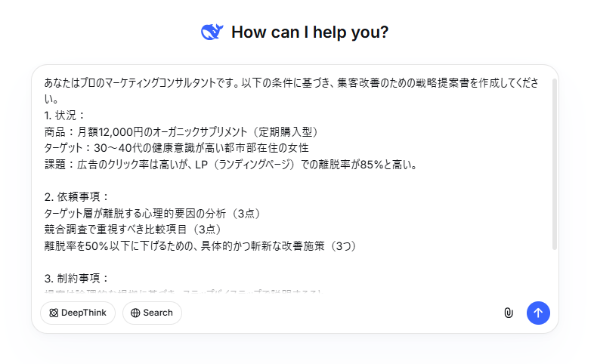Image resolution: width=594 pixels, height=364 pixels.
Task: Send the message with the blue arrow button
Action: click(538, 313)
